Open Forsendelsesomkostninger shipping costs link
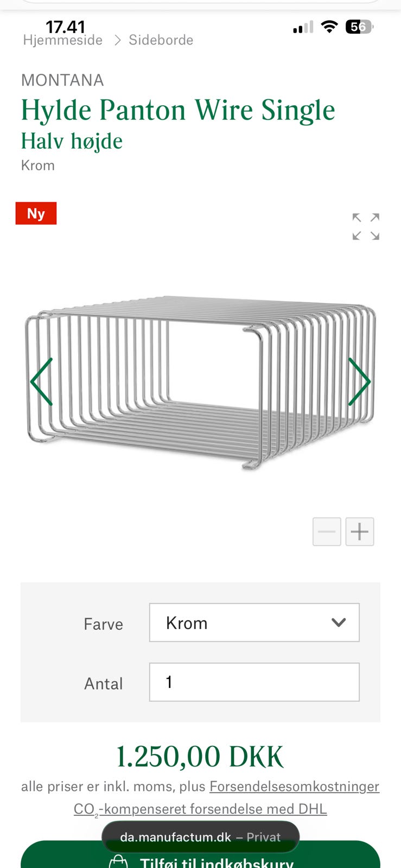This screenshot has height=868, width=401. pyautogui.click(x=295, y=787)
